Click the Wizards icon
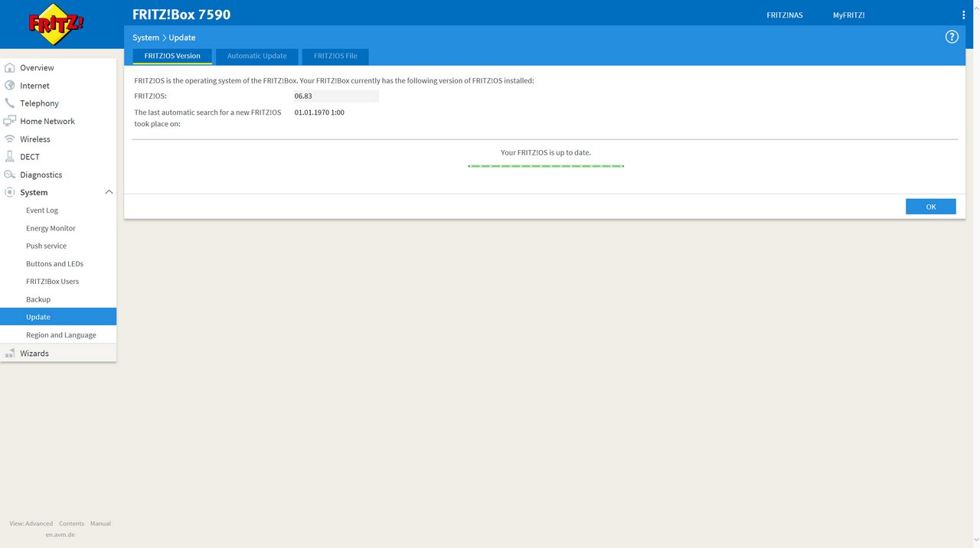Viewport: 980px width, 548px height. tap(10, 354)
